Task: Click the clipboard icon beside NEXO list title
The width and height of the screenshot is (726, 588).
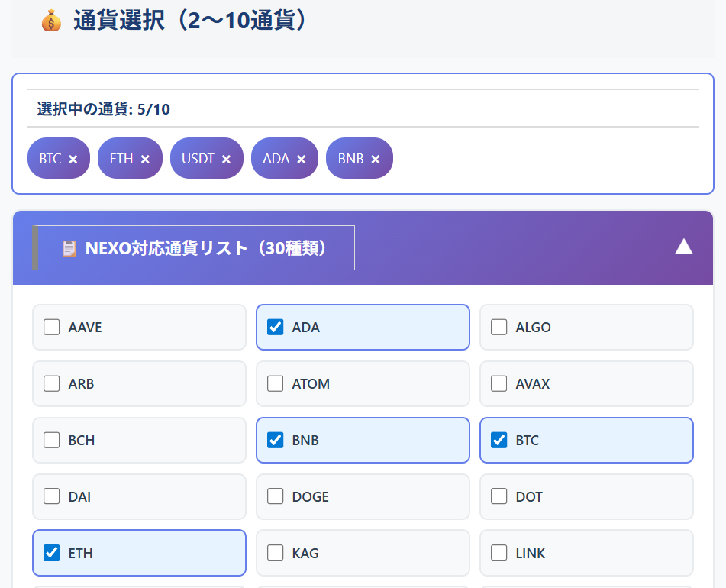Action: coord(69,248)
